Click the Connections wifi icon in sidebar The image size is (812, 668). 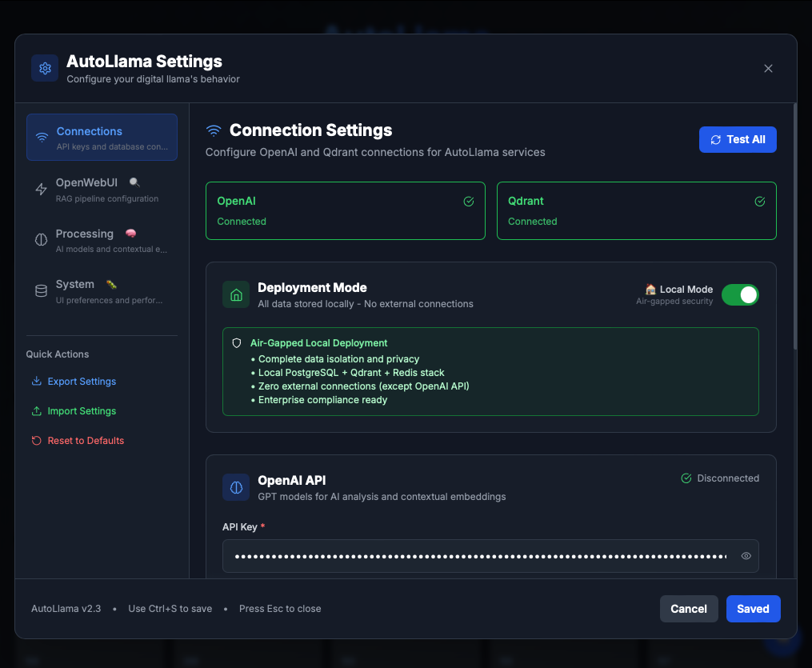pos(42,138)
